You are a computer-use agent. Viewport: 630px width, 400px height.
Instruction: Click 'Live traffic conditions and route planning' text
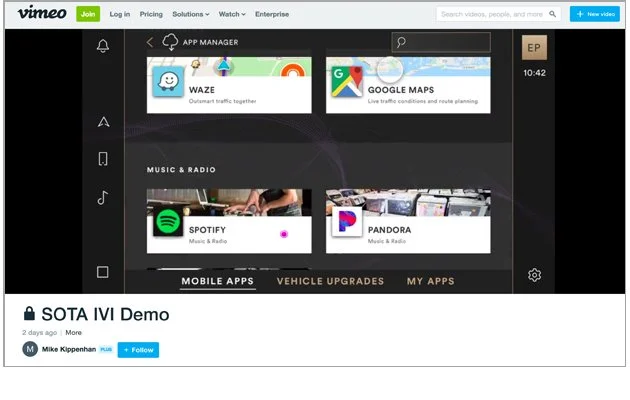tap(423, 101)
